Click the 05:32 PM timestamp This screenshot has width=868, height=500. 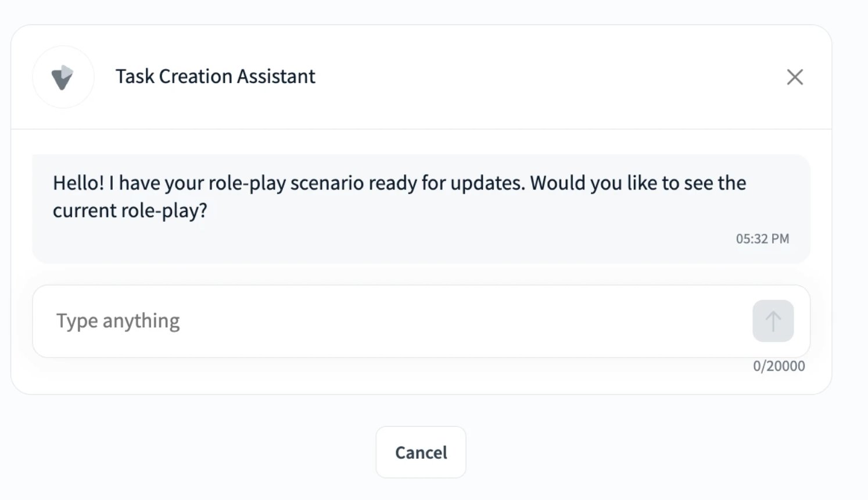pyautogui.click(x=762, y=238)
